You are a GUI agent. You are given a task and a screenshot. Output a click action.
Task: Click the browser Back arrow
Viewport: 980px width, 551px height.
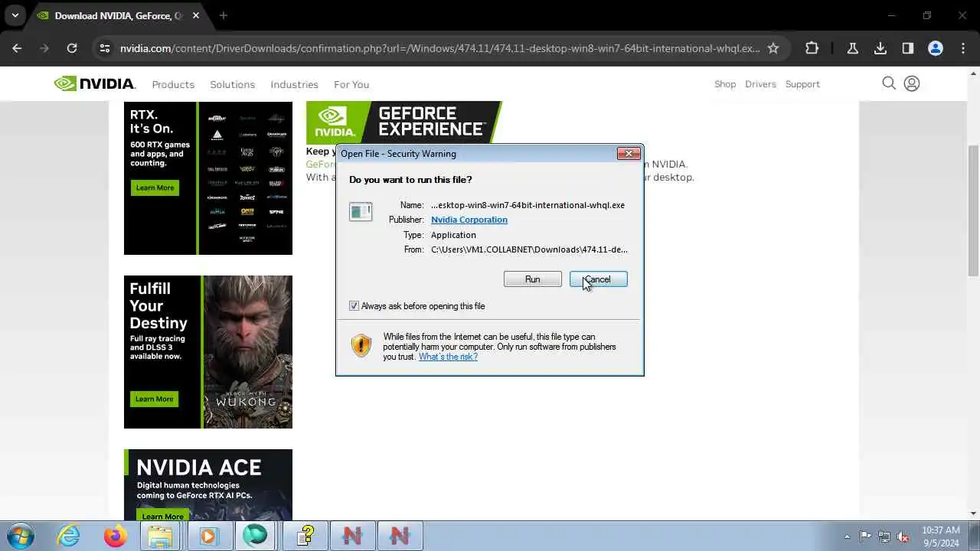click(x=17, y=48)
